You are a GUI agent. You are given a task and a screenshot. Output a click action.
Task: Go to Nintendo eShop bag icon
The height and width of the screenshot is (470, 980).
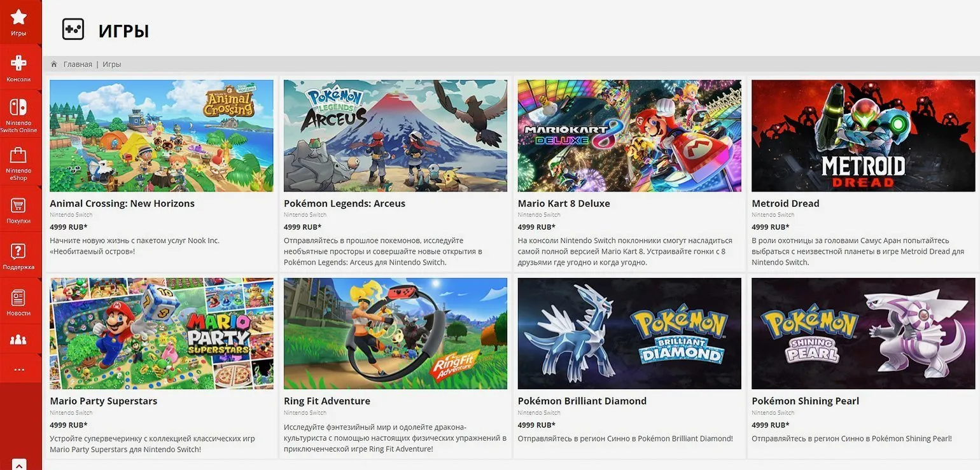coord(18,156)
